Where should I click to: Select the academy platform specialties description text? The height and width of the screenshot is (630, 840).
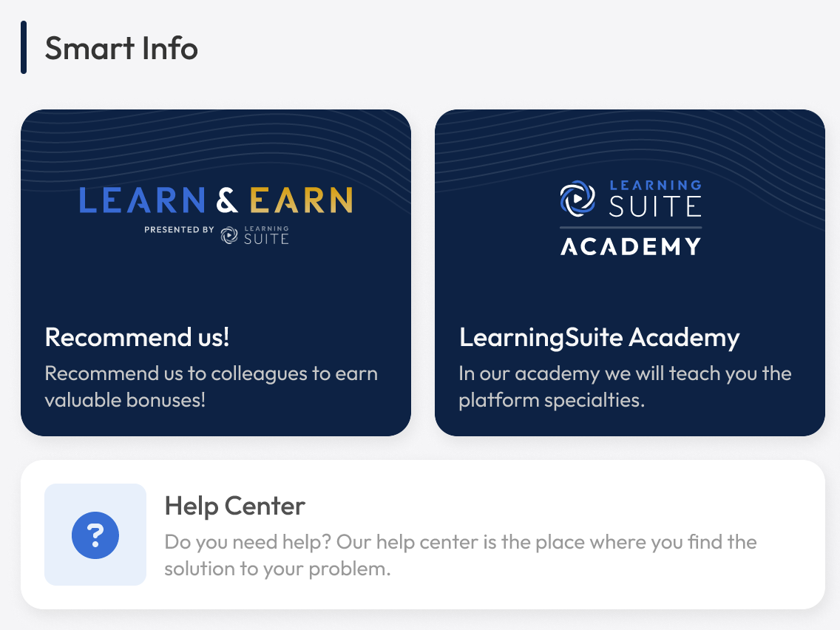[625, 387]
